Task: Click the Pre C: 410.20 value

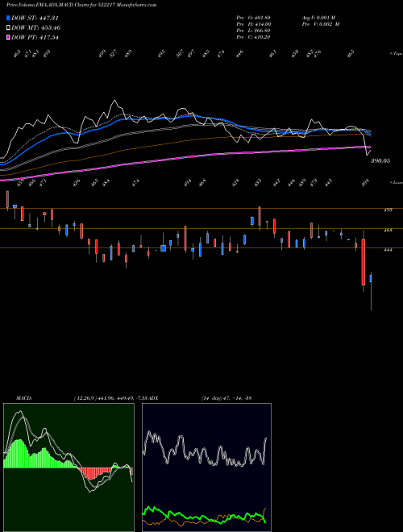Action: click(253, 37)
